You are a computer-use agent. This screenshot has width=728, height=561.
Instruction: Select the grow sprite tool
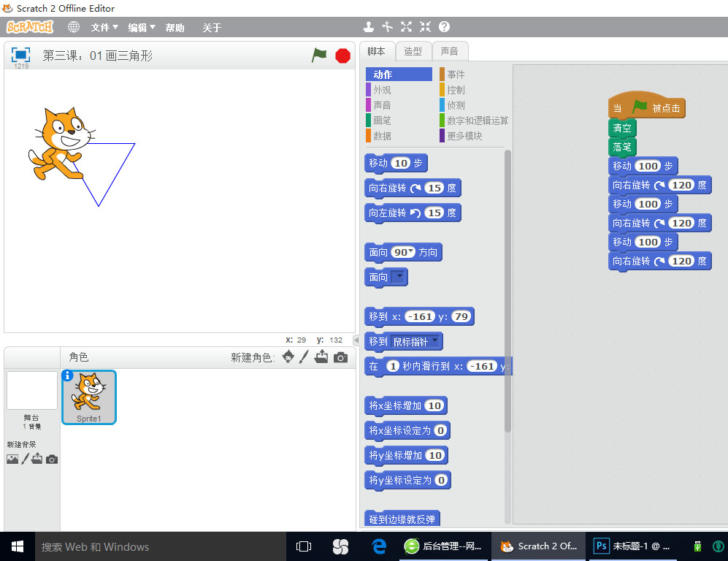click(x=406, y=27)
